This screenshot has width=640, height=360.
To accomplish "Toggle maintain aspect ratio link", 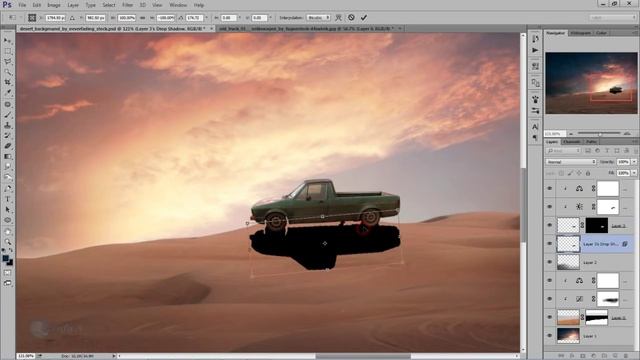I will point(142,18).
